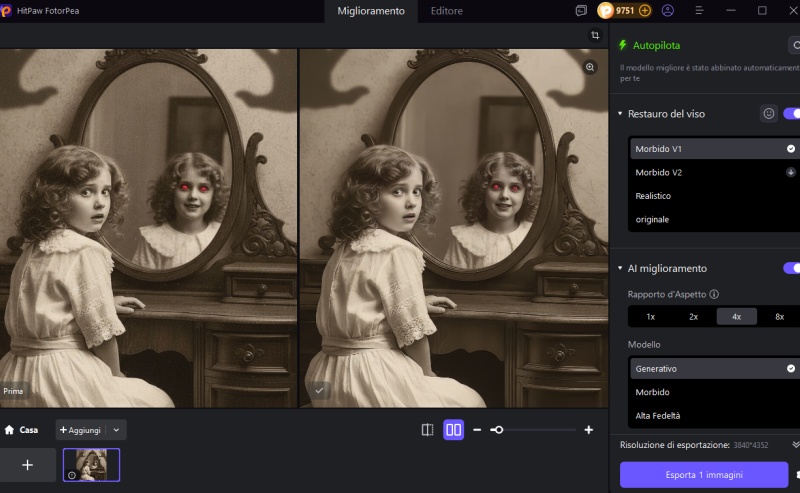Click the Autopilota lightning icon

coord(622,45)
